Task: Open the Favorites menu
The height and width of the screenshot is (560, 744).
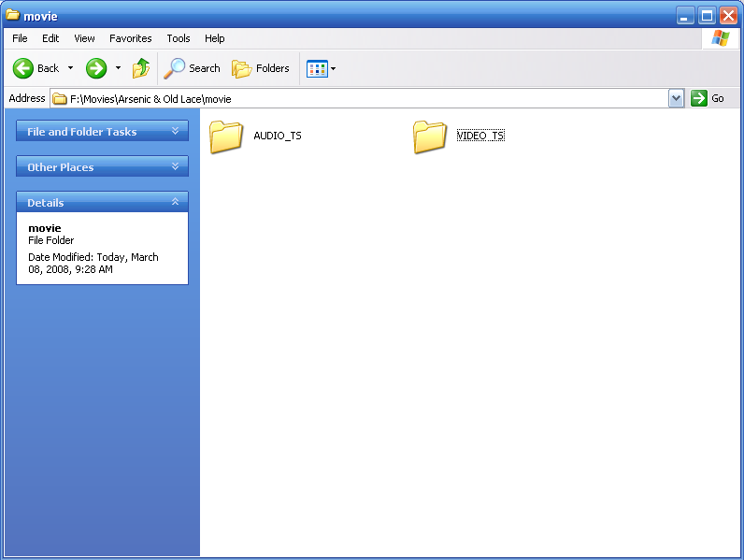Action: 131,38
